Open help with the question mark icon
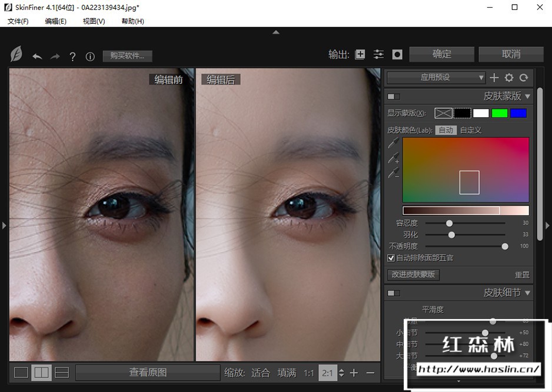 [72, 57]
